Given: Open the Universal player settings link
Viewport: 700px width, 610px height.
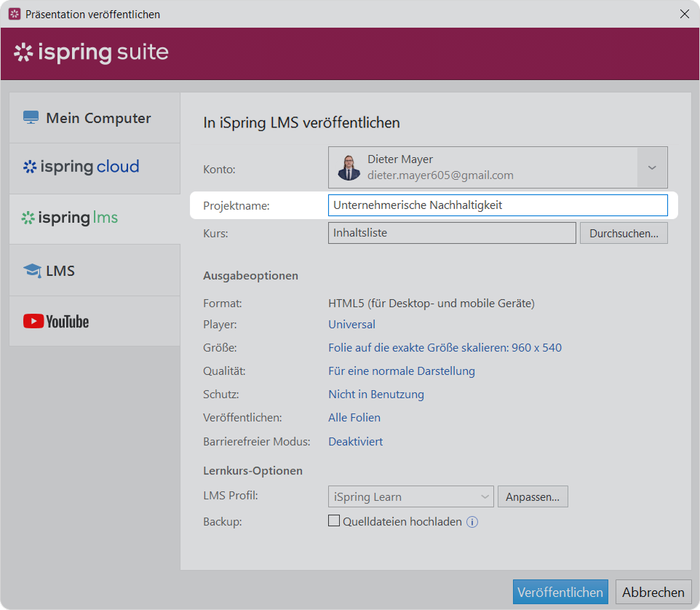Looking at the screenshot, I should pos(351,325).
